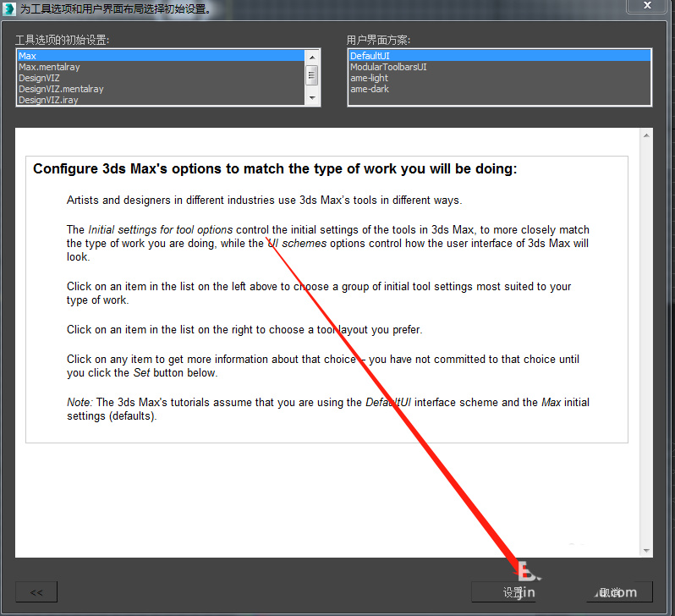675x616 pixels.
Task: Click the 设置 (Set) button
Action: 503,592
